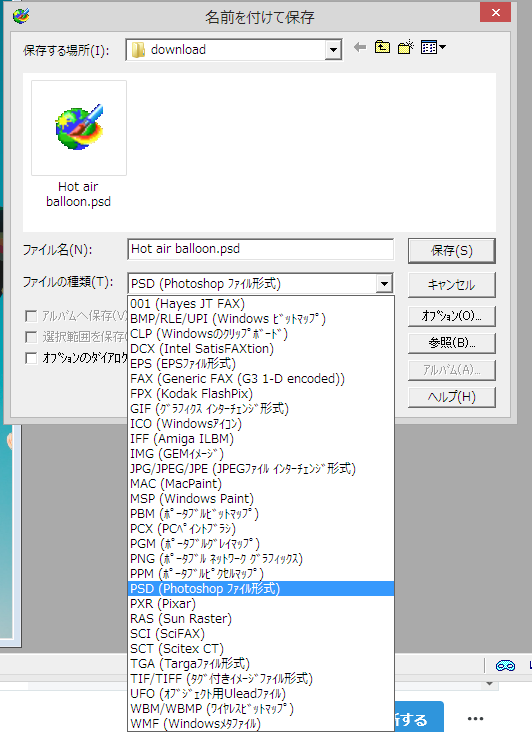Click the three-dots icon at bottom right

[475, 718]
